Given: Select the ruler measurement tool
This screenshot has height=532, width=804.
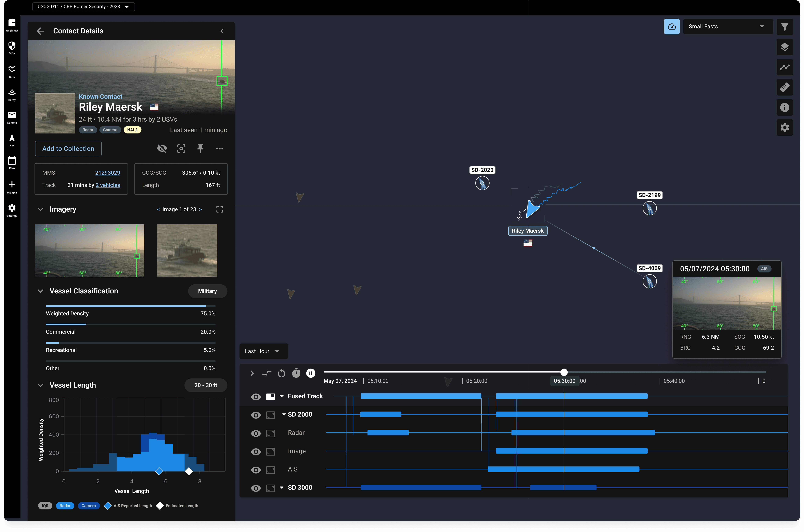Looking at the screenshot, I should [784, 87].
